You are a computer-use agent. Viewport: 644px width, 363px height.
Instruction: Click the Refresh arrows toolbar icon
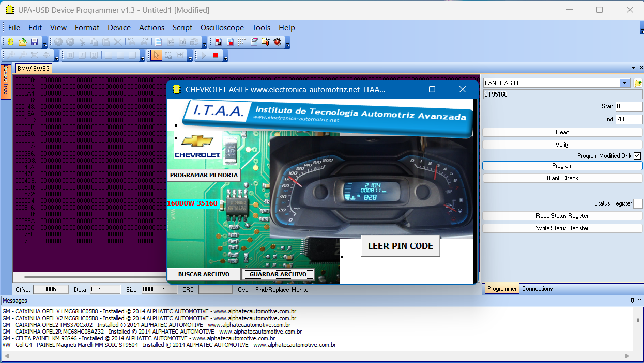(x=194, y=42)
